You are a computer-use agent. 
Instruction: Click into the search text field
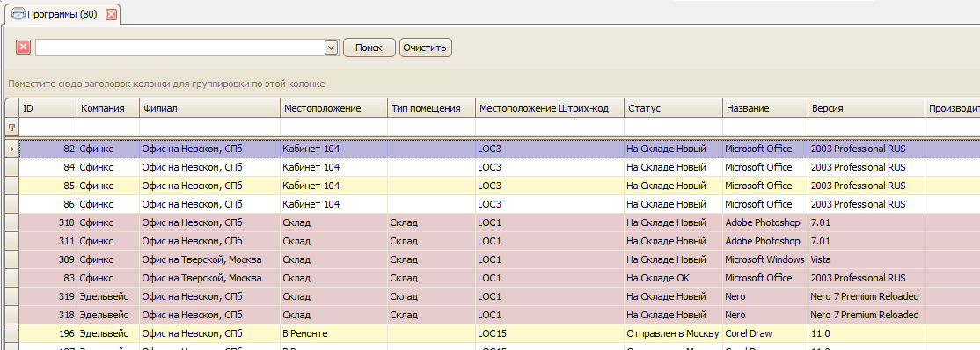[180, 47]
